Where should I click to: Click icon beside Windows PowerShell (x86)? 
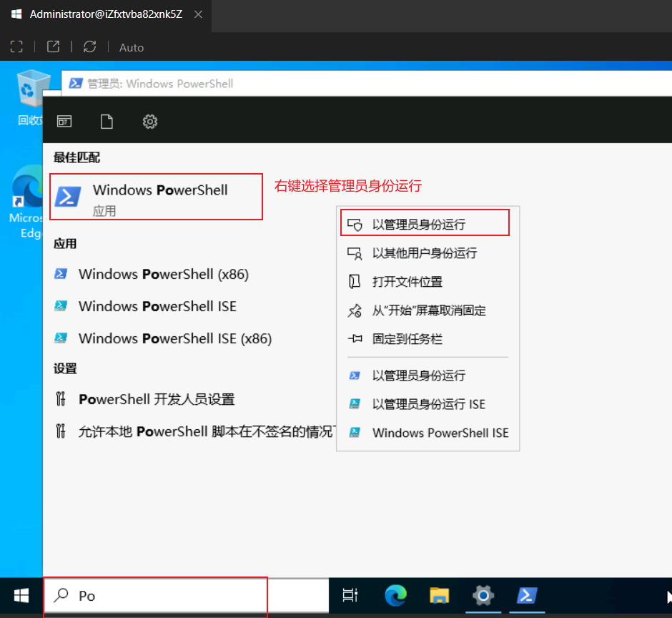pyautogui.click(x=61, y=274)
